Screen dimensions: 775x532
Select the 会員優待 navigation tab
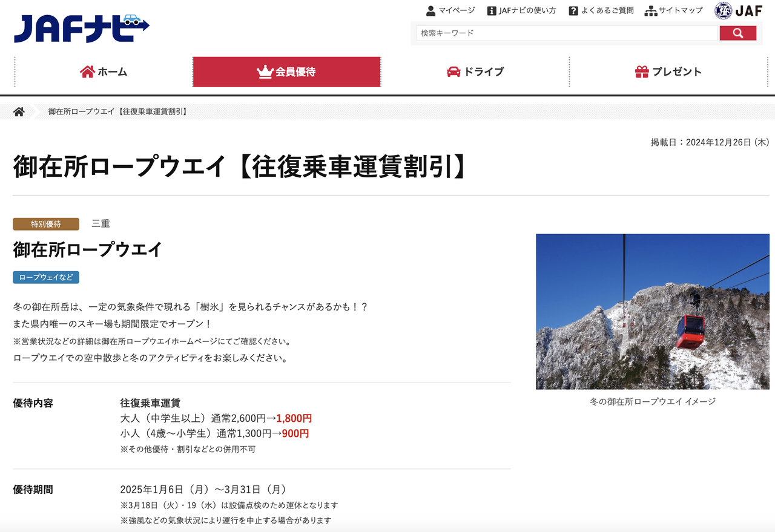(287, 71)
